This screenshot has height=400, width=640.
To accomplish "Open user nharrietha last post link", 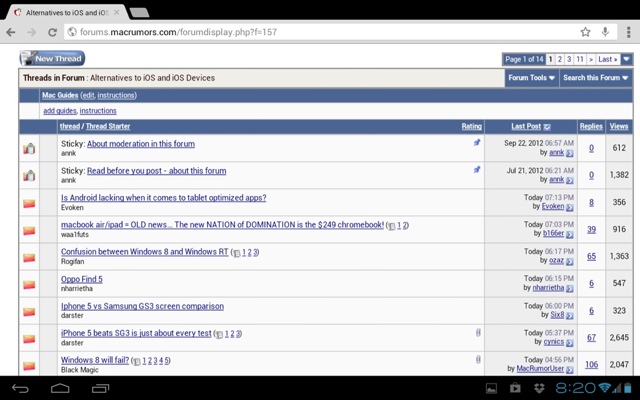I will (x=548, y=288).
